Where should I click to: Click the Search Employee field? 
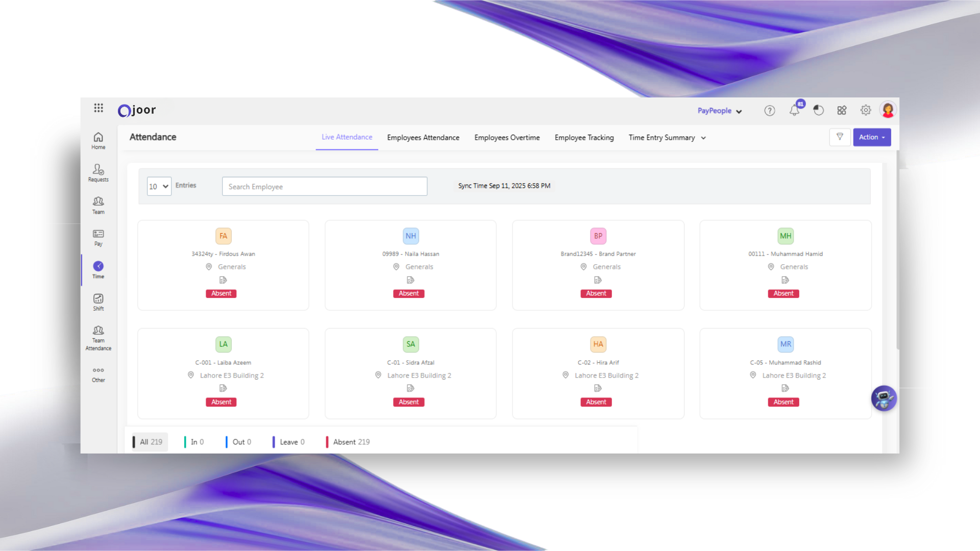pos(325,186)
